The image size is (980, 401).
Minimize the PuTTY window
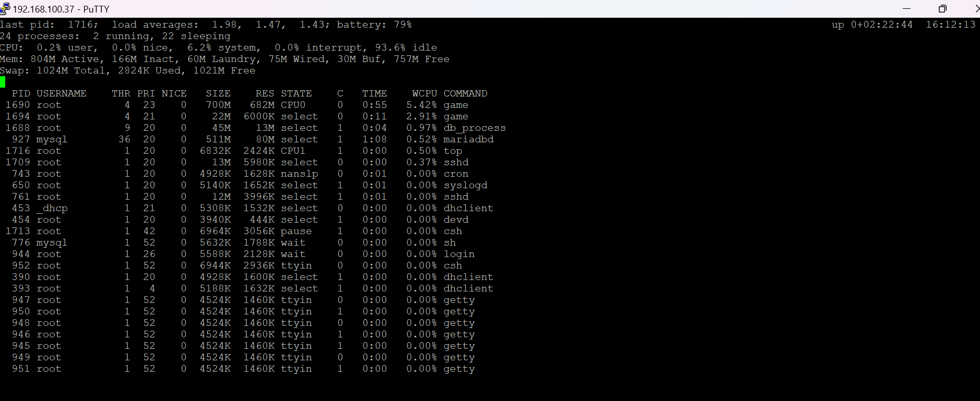pos(906,9)
